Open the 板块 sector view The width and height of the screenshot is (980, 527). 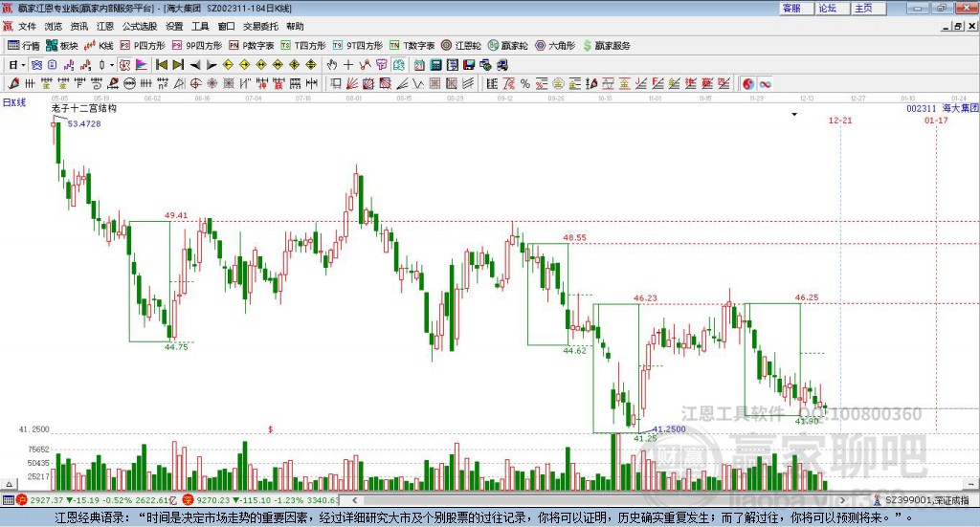[x=62, y=46]
